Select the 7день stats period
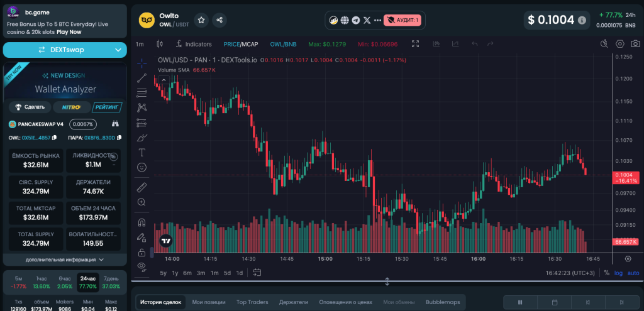Image resolution: width=644 pixels, height=311 pixels. point(111,282)
